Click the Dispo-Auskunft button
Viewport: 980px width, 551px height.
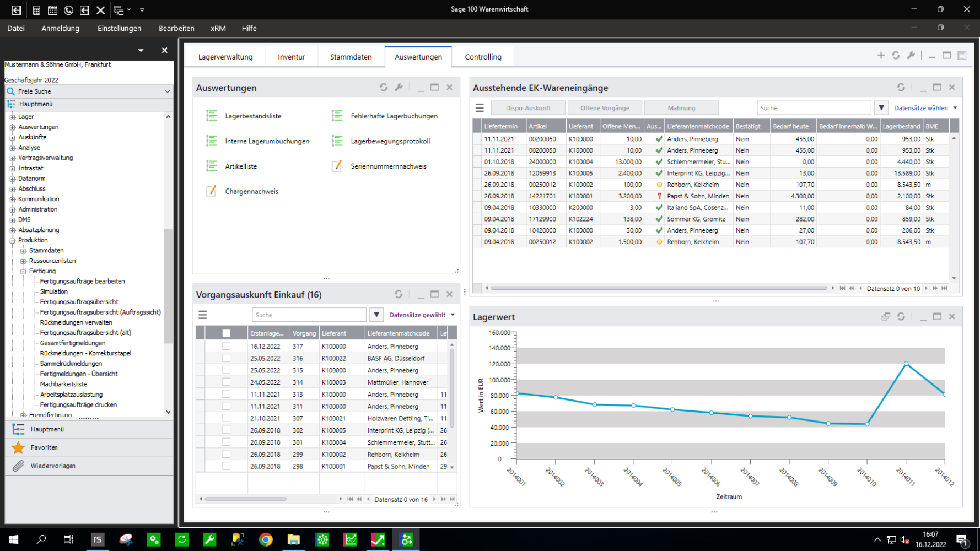point(528,108)
